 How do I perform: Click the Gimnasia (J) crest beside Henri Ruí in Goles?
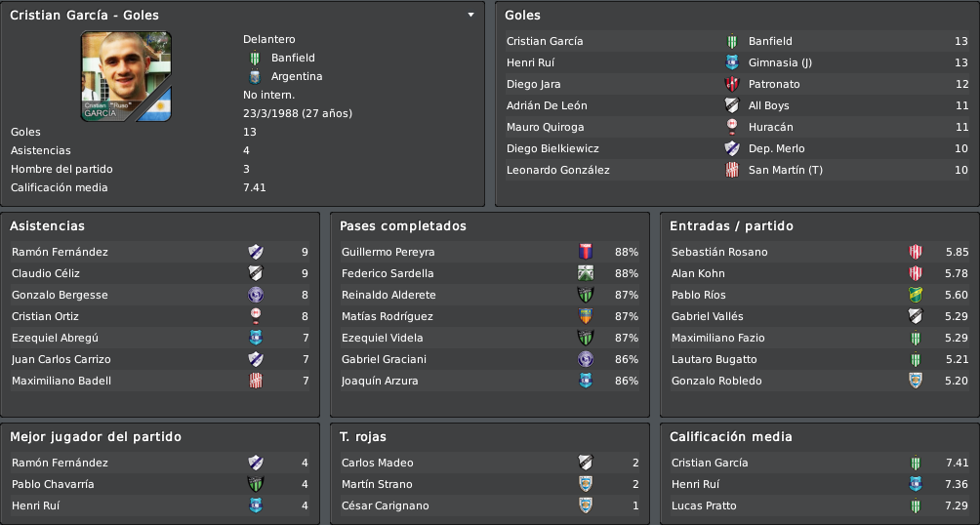[732, 62]
